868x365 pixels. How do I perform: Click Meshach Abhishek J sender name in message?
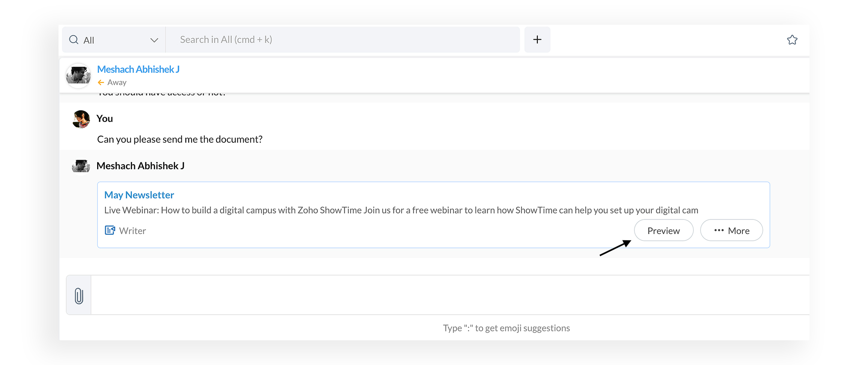(140, 166)
